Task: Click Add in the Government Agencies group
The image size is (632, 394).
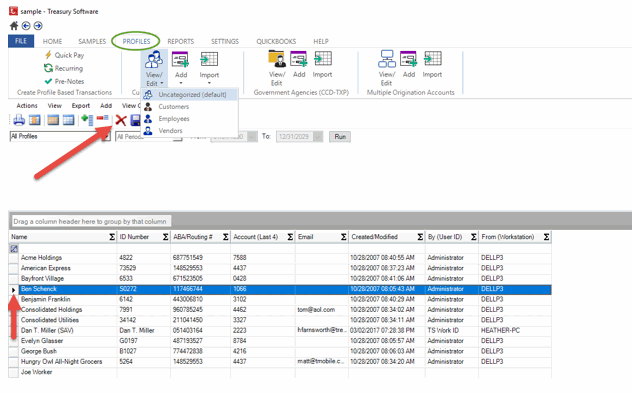Action: pos(299,64)
